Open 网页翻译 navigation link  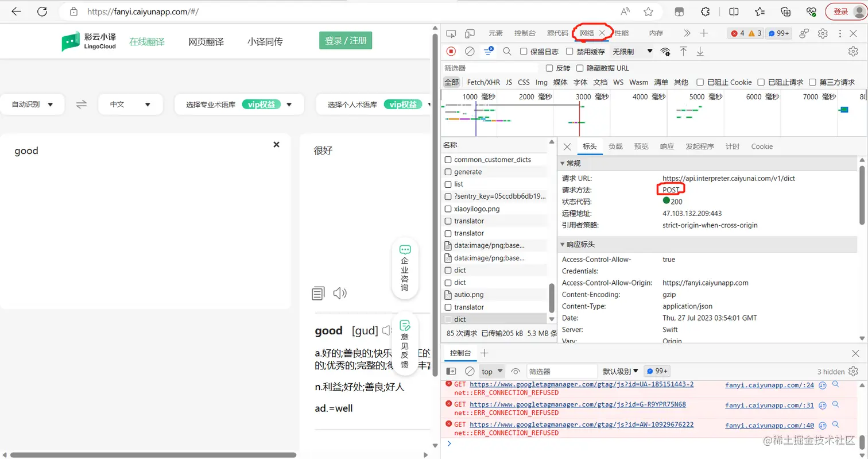pos(206,41)
